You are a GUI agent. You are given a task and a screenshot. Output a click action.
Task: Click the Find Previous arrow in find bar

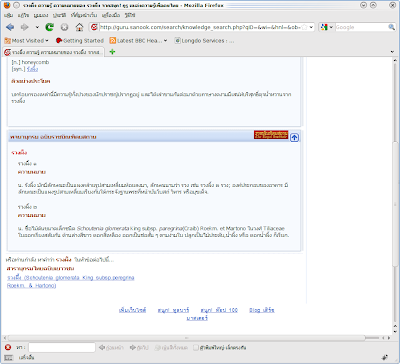click(111, 348)
